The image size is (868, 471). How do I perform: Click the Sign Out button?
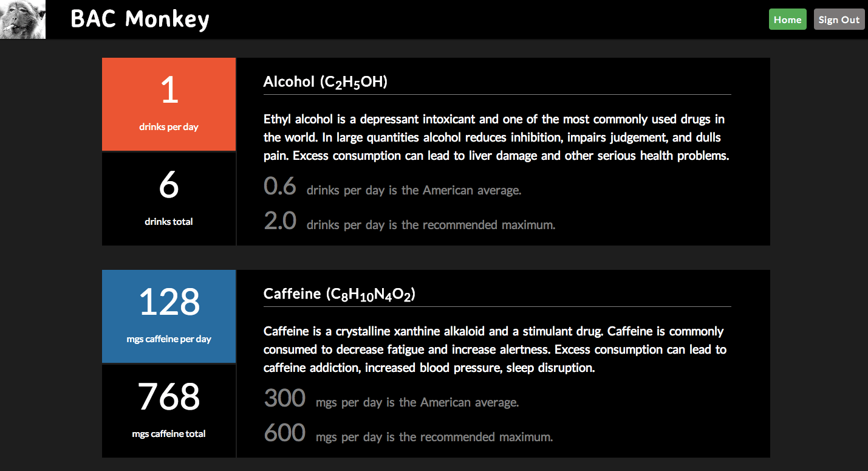tap(839, 19)
